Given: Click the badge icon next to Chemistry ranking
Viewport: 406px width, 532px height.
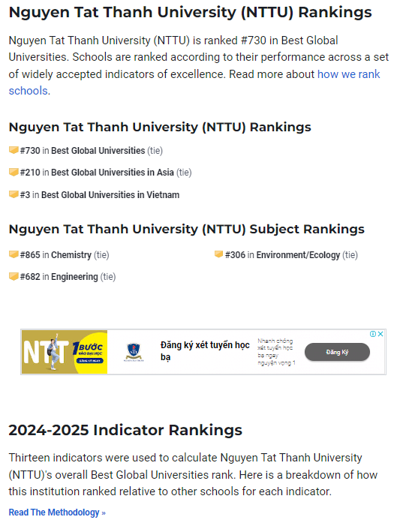Looking at the screenshot, I should [14, 254].
